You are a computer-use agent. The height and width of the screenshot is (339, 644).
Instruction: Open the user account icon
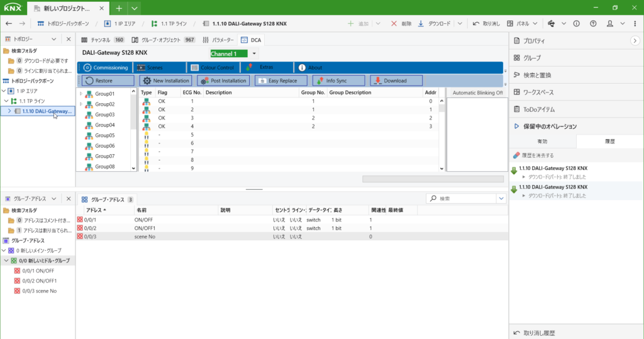[610, 24]
